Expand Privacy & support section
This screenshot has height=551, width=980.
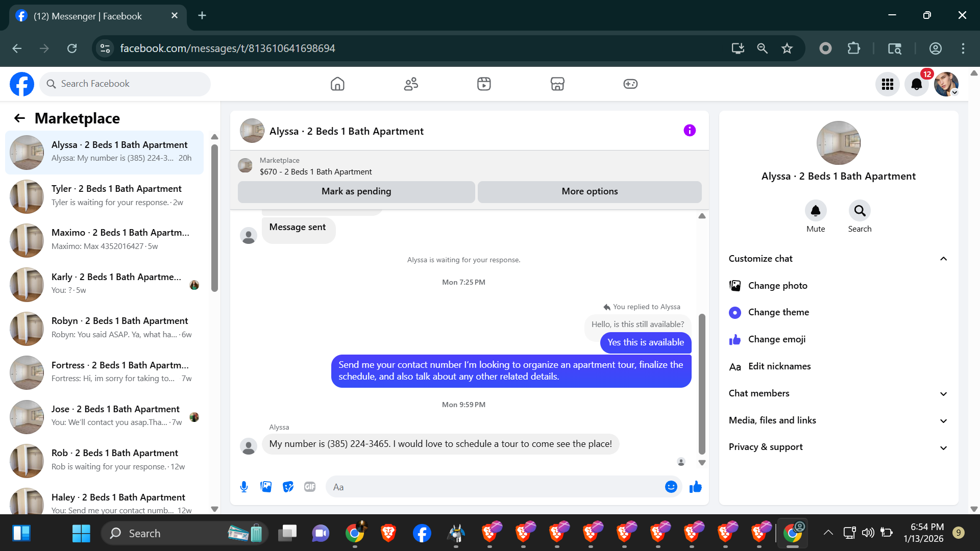[943, 447]
